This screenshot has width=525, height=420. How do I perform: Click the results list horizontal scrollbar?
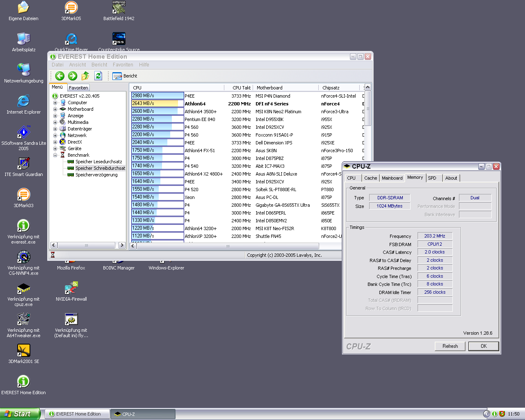[x=228, y=246]
